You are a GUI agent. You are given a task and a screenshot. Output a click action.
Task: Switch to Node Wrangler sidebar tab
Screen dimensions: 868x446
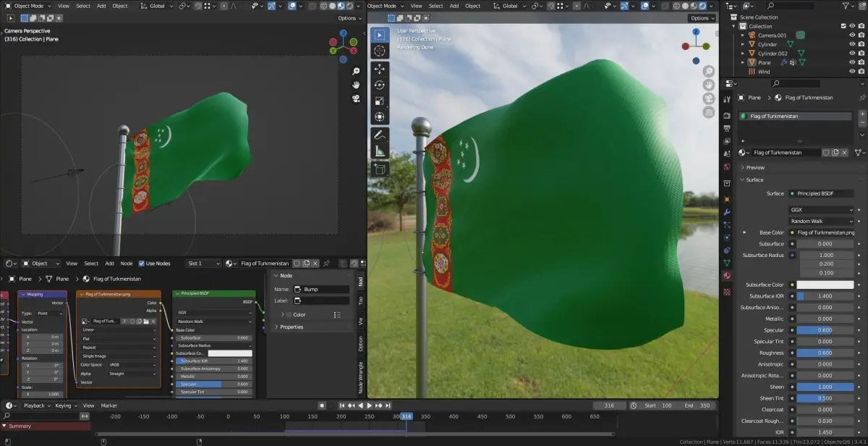360,376
